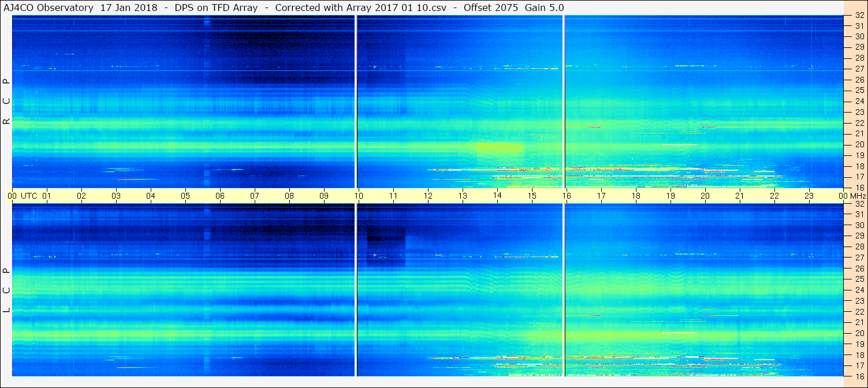Viewport: 868px width, 388px height.
Task: Select the 15 hour tick label
Action: coord(532,196)
